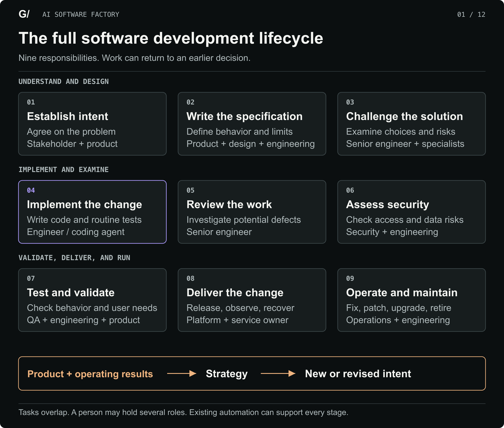Click the 09 step number
The image size is (504, 428).
[x=350, y=279]
